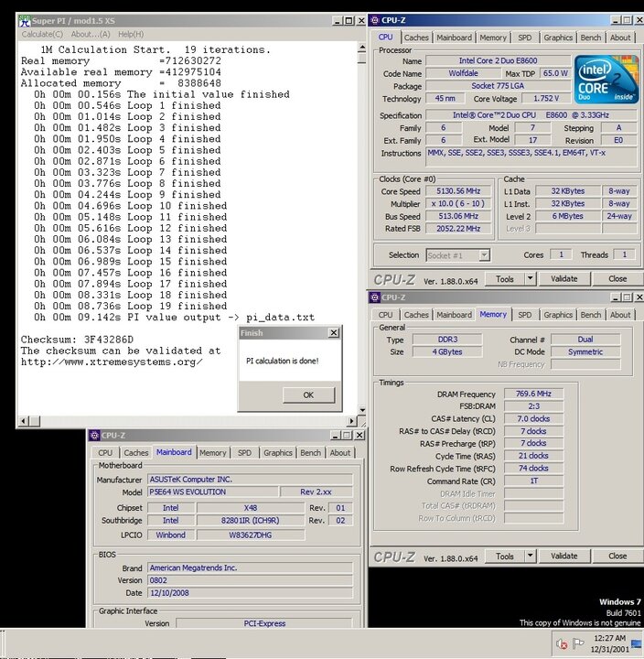The width and height of the screenshot is (644, 659).
Task: Click the Loop 19 finished line
Action: click(x=130, y=307)
